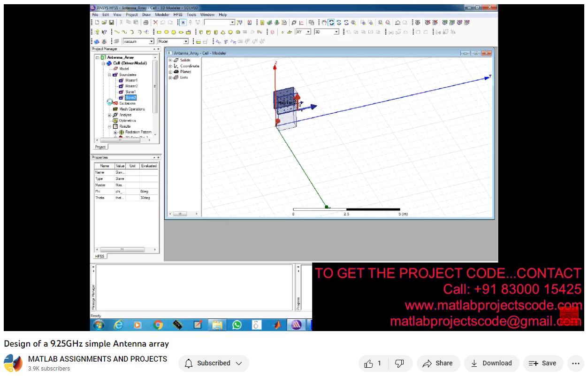The width and height of the screenshot is (588, 379).
Task: Select Master1 boundary in project tree
Action: pyautogui.click(x=131, y=80)
